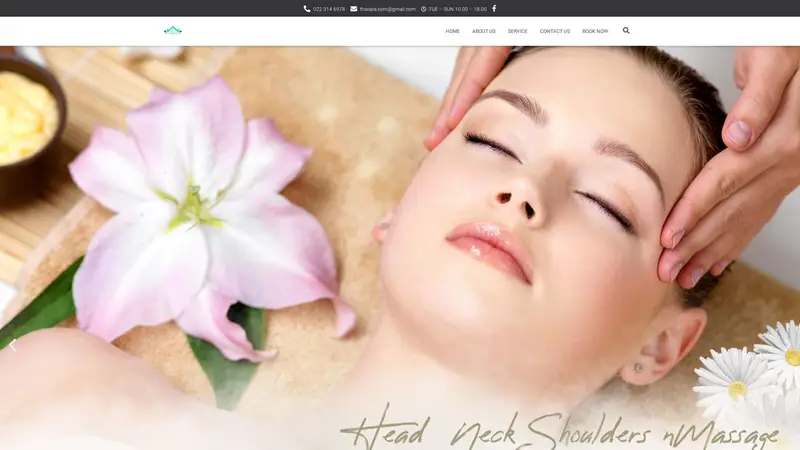
Task: Open the search magnifier icon
Action: coord(626,31)
